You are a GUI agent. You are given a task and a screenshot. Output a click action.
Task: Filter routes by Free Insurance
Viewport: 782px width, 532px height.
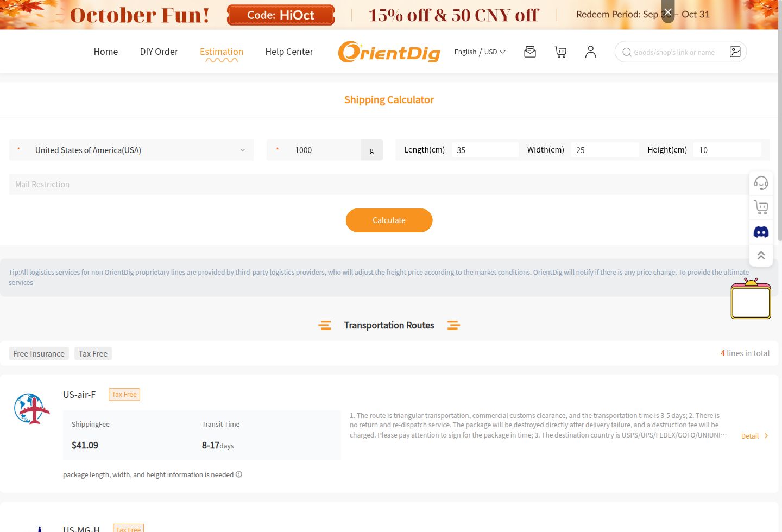click(39, 354)
